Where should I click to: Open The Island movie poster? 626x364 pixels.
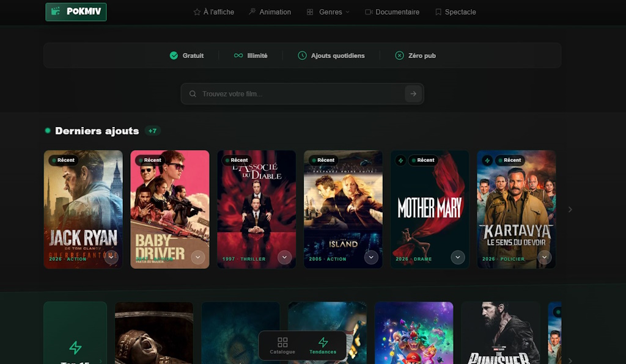pyautogui.click(x=343, y=209)
